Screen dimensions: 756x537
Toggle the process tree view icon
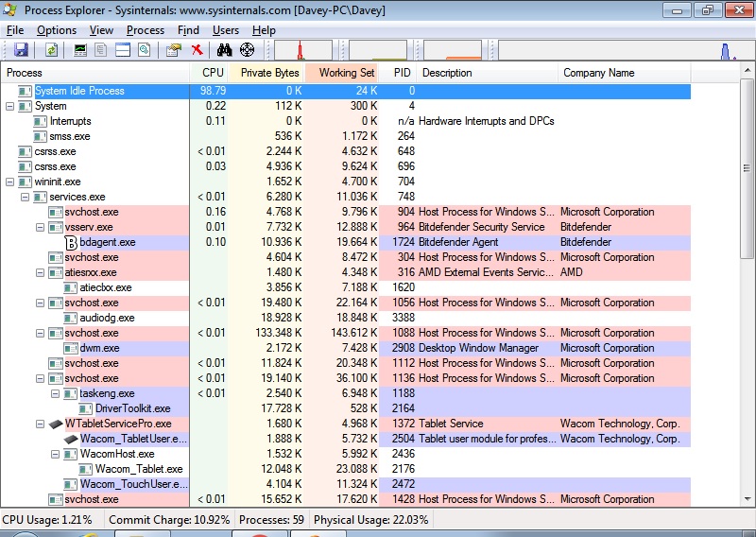101,50
